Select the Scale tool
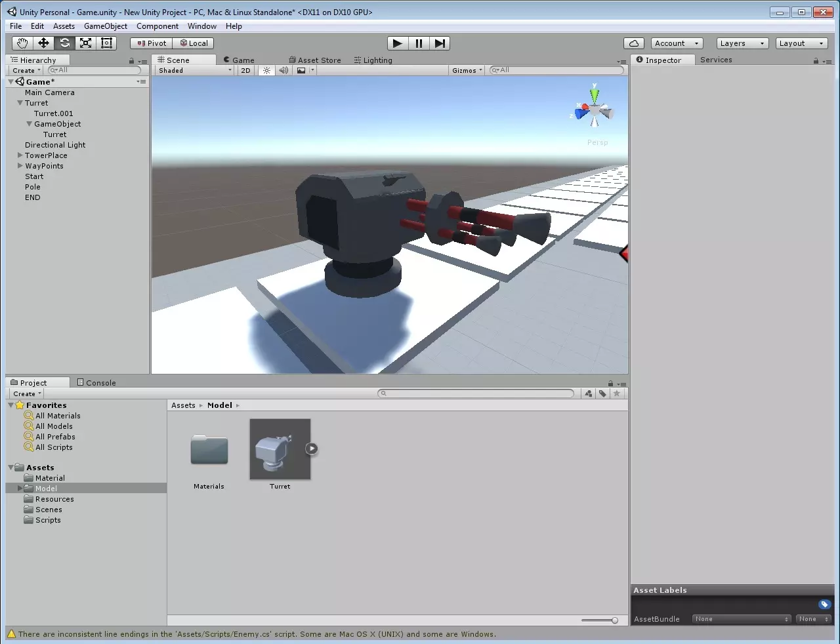840x644 pixels. click(x=85, y=43)
